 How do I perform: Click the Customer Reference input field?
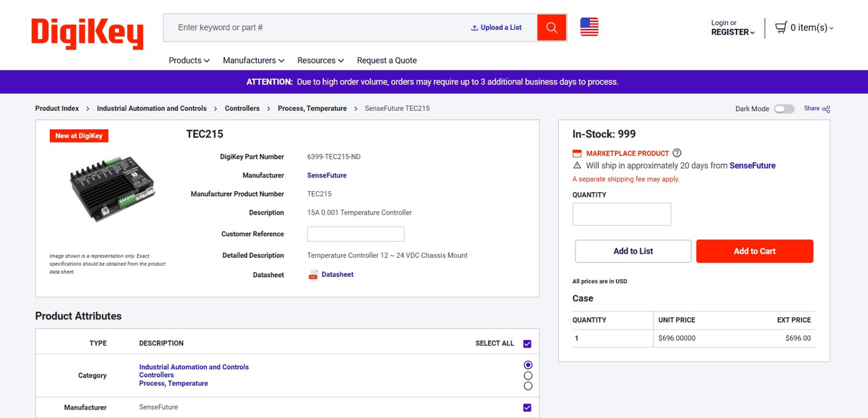pos(355,234)
